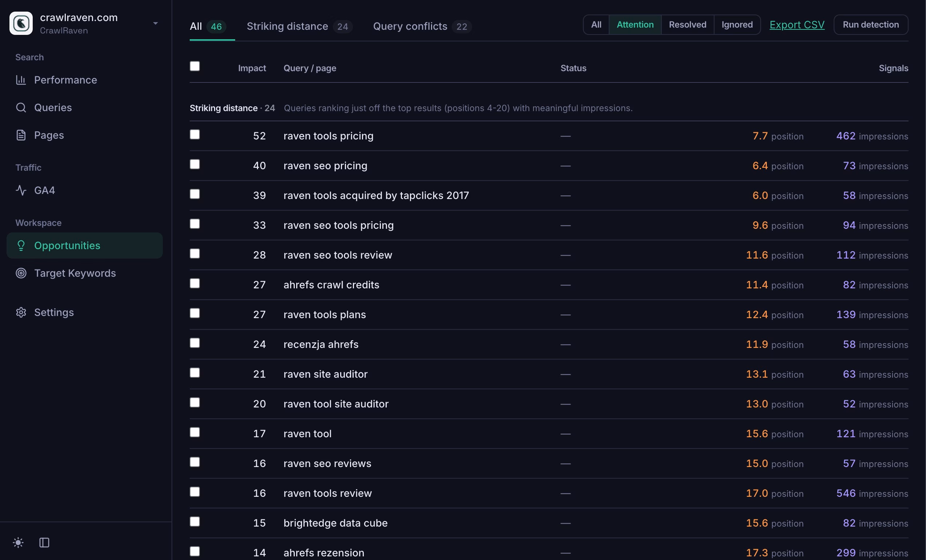Viewport: 926px width, 560px height.
Task: Check the raven tools pricing row
Action: [195, 134]
